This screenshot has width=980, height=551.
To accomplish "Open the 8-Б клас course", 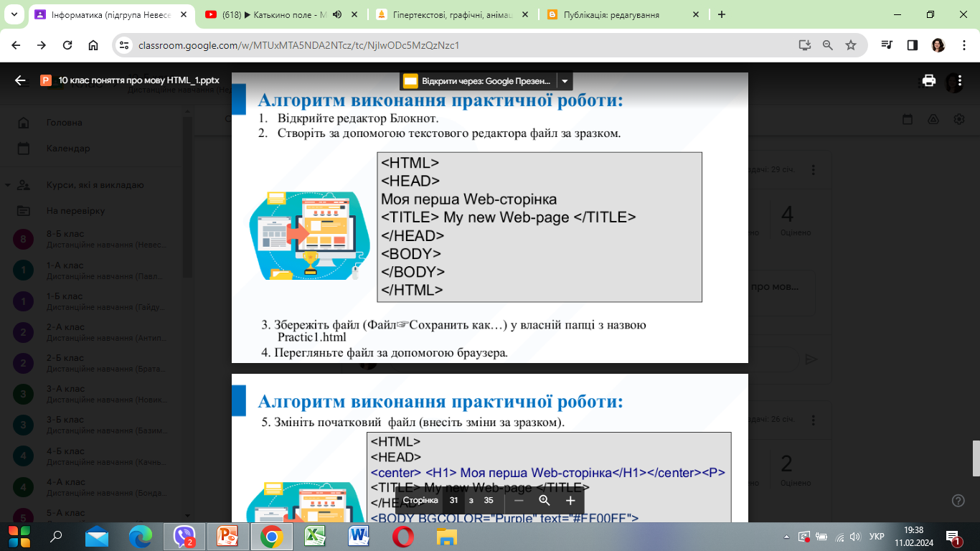I will pos(93,240).
